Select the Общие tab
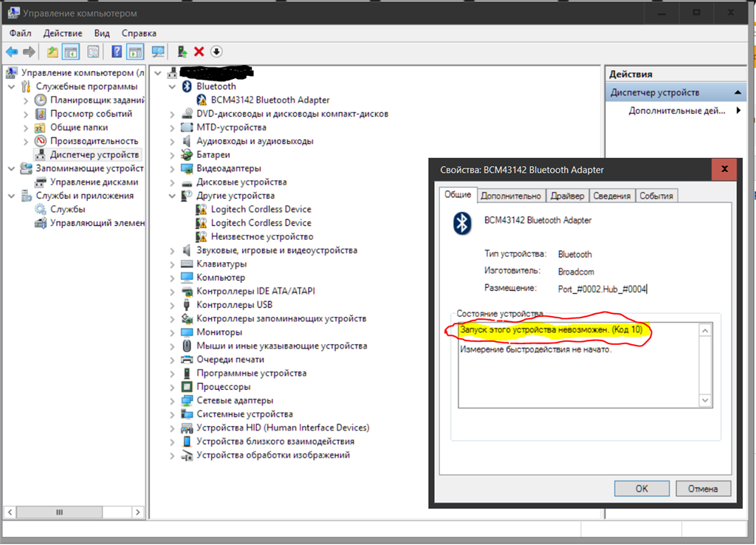This screenshot has width=756, height=545. [458, 194]
